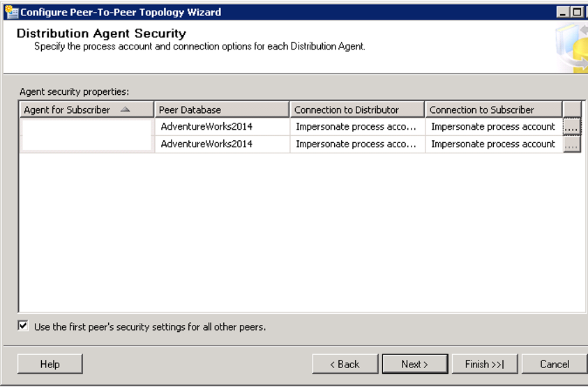Viewport: 588px width, 387px height.
Task: Uncheck Use the first peer's security settings
Action: click(x=23, y=326)
